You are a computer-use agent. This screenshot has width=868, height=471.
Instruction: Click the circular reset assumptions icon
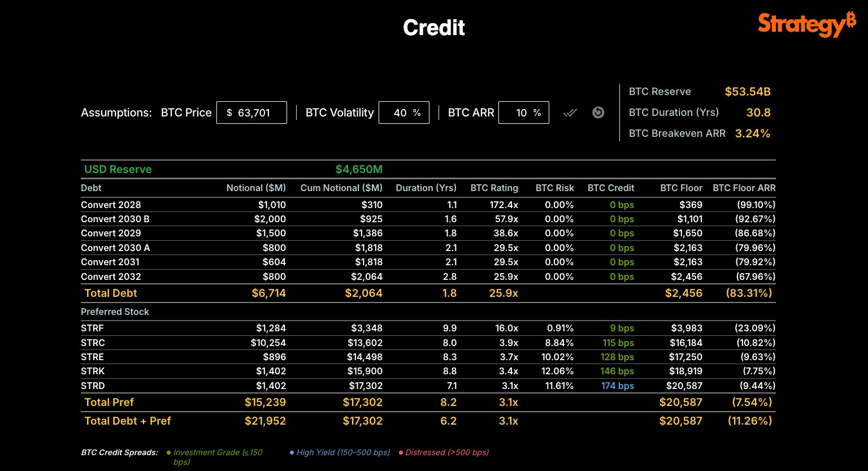click(598, 113)
